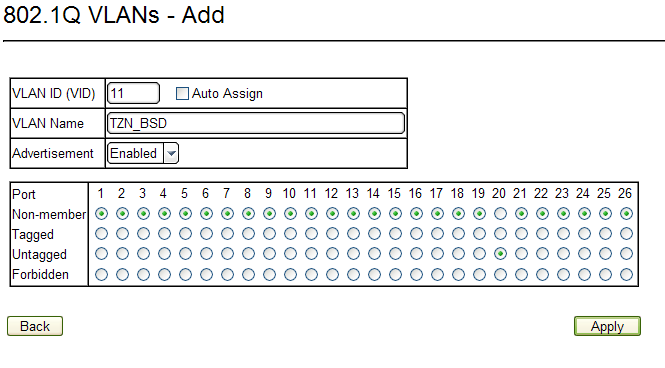Set port 10 to Forbidden
Screen dimensions: 665x368
(x=291, y=274)
